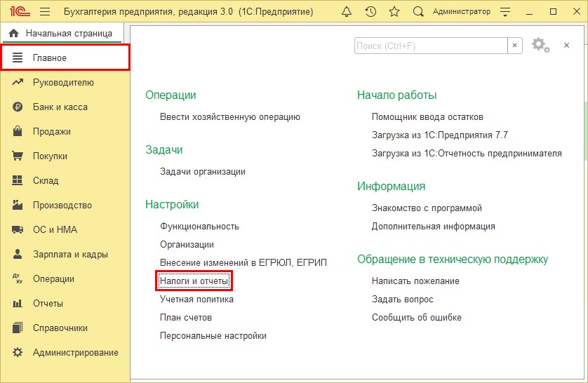Click Задать вопрос
This screenshot has height=383, width=588.
tap(402, 299)
